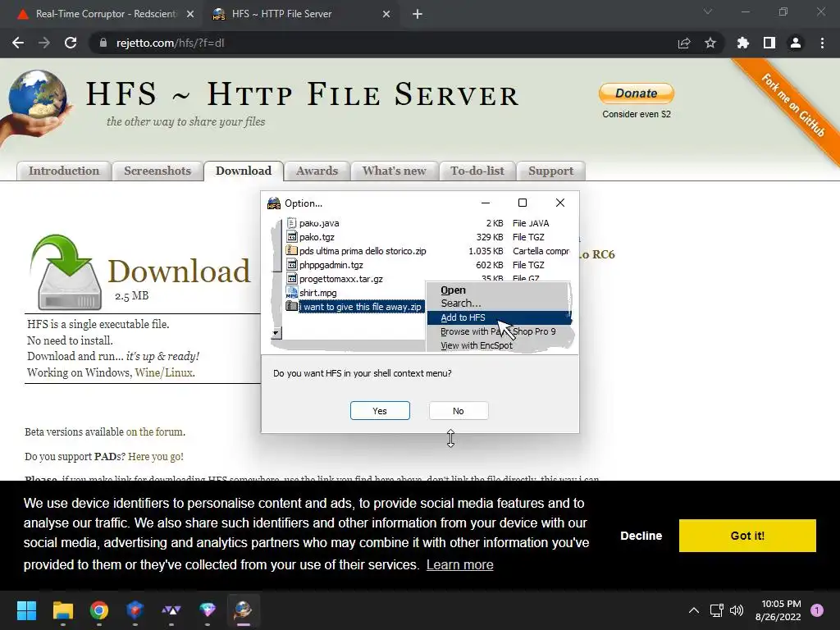Minimize the Option dialog
840x630 pixels.
pos(486,203)
